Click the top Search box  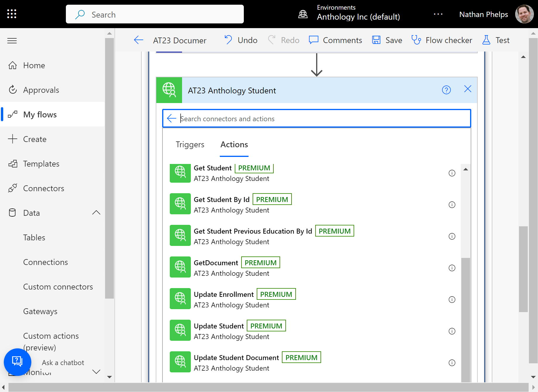(x=155, y=14)
